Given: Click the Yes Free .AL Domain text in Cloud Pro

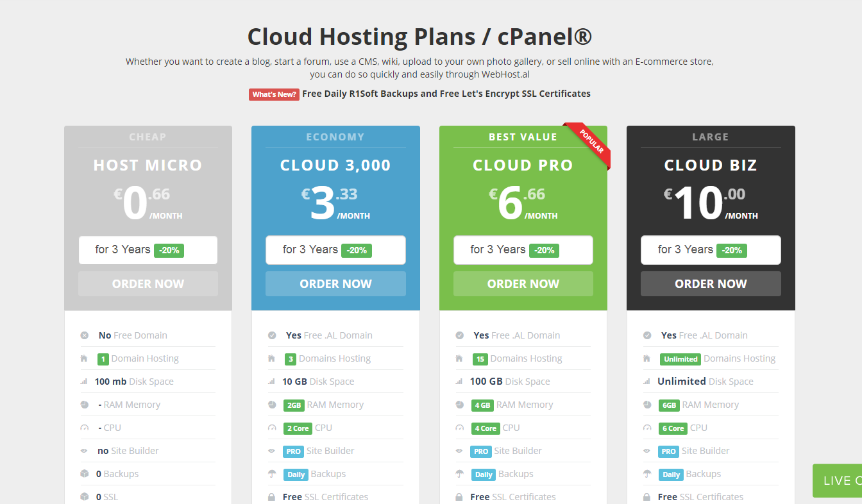Looking at the screenshot, I should tap(517, 335).
